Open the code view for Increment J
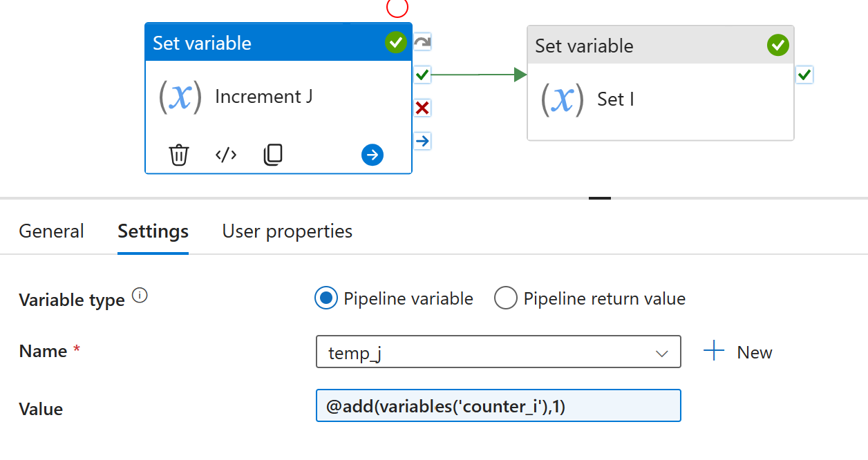The image size is (868, 460). click(x=226, y=155)
